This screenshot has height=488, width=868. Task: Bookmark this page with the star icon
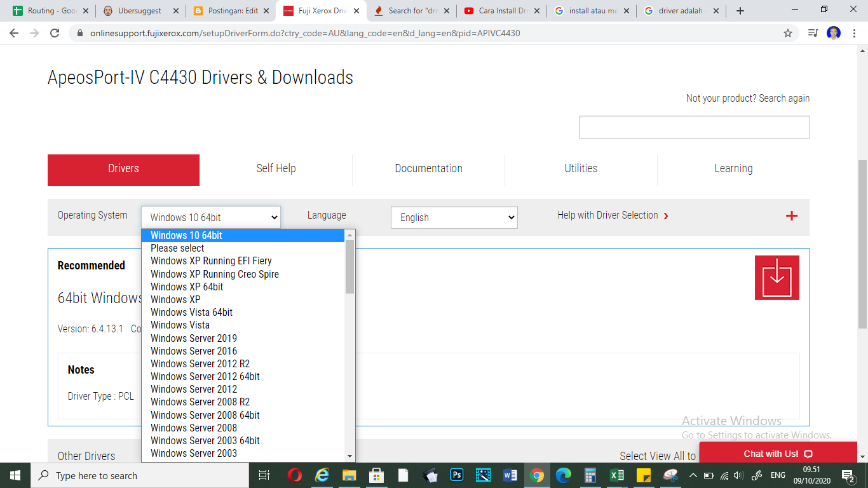tap(788, 33)
